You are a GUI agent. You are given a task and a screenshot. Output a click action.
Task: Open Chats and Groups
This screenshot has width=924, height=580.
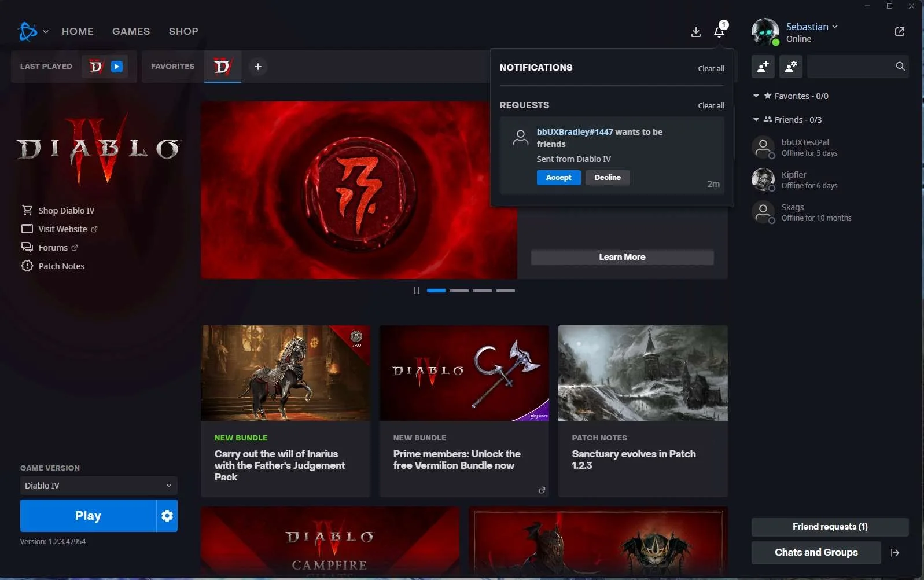816,553
